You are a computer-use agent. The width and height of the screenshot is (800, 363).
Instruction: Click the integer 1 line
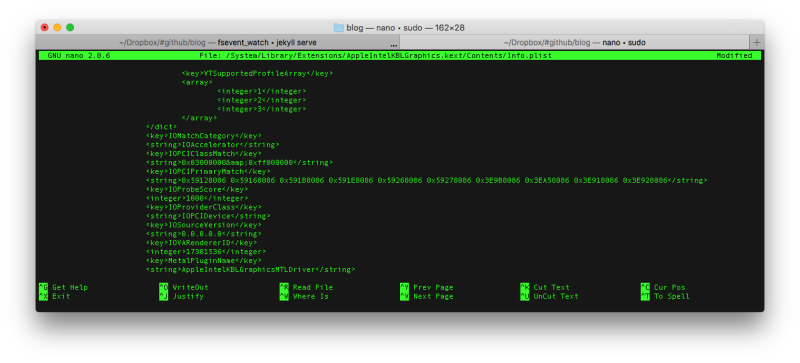coord(262,91)
